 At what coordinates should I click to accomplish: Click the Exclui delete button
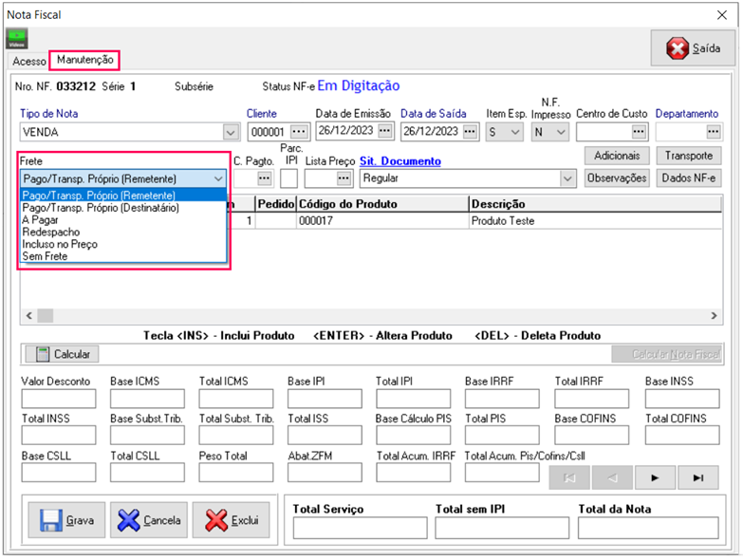pos(232,520)
